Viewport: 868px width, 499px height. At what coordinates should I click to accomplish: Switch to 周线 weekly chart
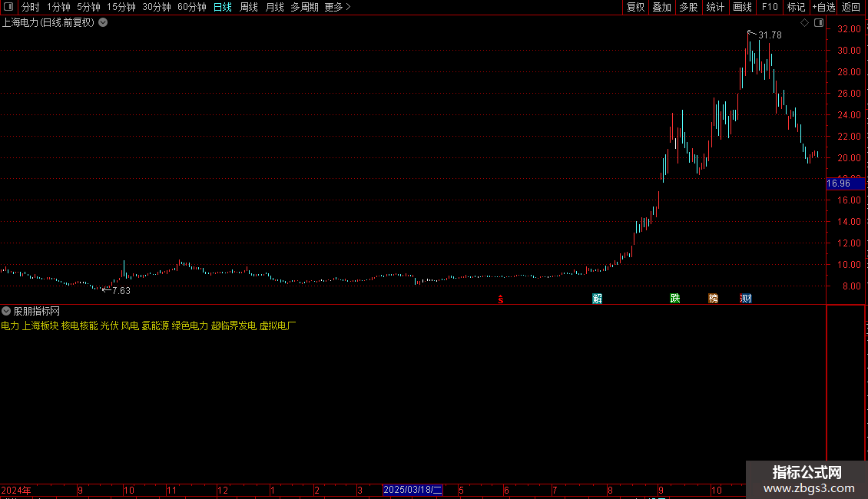tap(249, 7)
